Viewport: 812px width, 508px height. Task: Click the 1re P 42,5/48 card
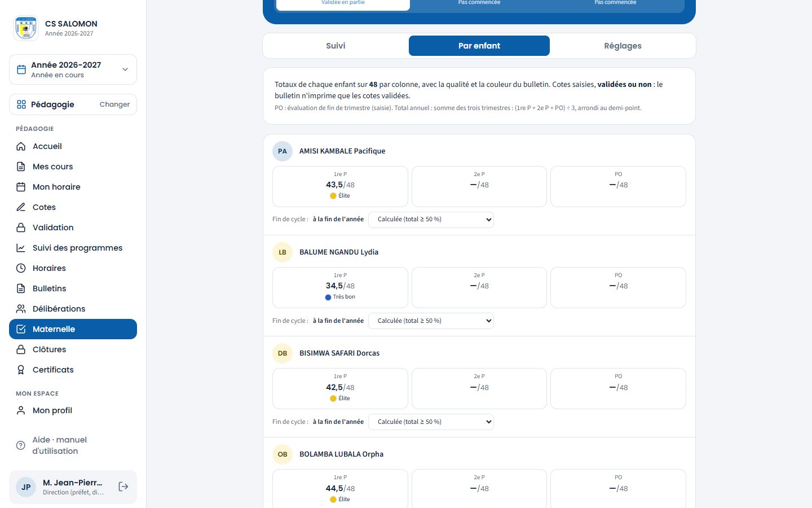pos(340,388)
